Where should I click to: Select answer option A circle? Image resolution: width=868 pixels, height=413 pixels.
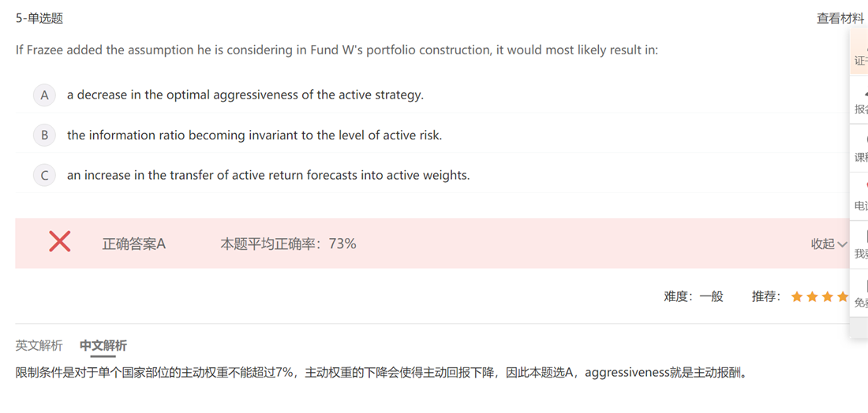click(x=44, y=95)
